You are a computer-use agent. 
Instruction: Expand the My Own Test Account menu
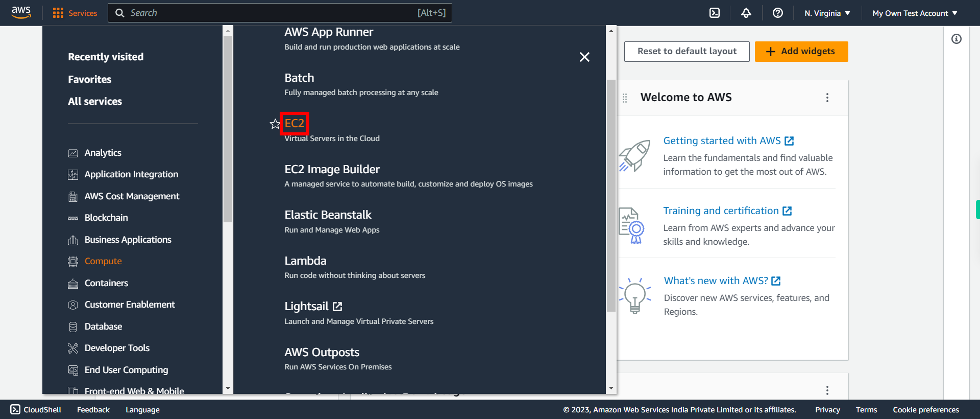915,13
